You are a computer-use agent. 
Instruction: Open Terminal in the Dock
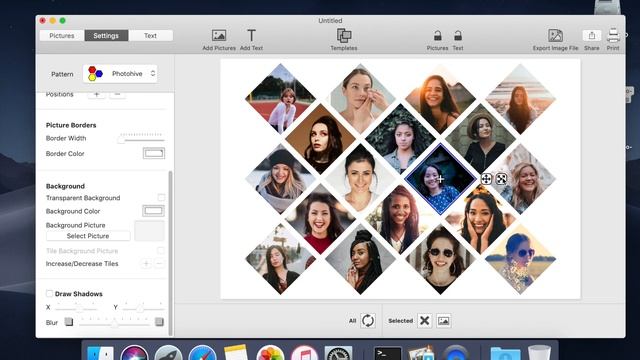click(387, 353)
